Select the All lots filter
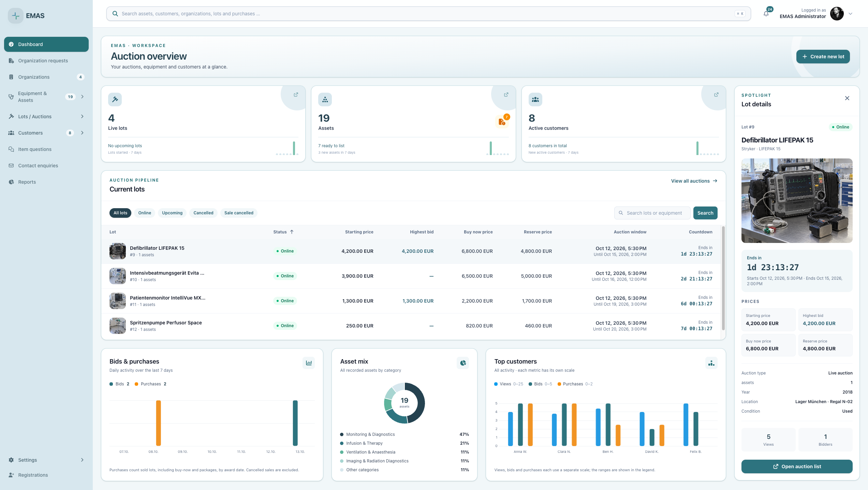This screenshot has height=490, width=868. (120, 213)
